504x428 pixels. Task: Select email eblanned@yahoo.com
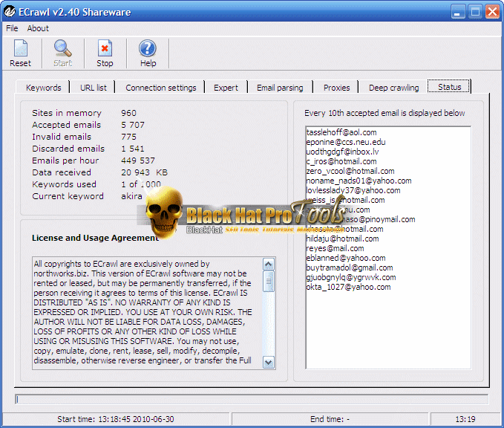[346, 258]
